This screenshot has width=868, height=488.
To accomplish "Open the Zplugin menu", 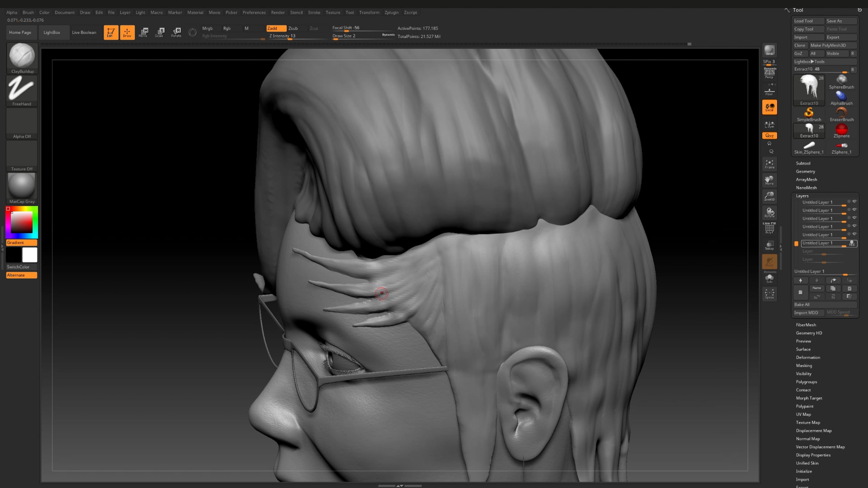I will [x=391, y=12].
